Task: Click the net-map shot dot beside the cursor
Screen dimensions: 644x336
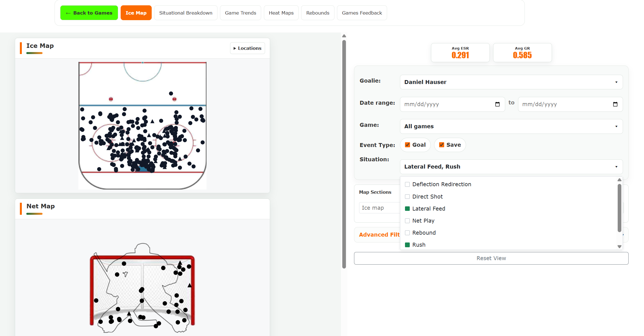Action: 117,274
